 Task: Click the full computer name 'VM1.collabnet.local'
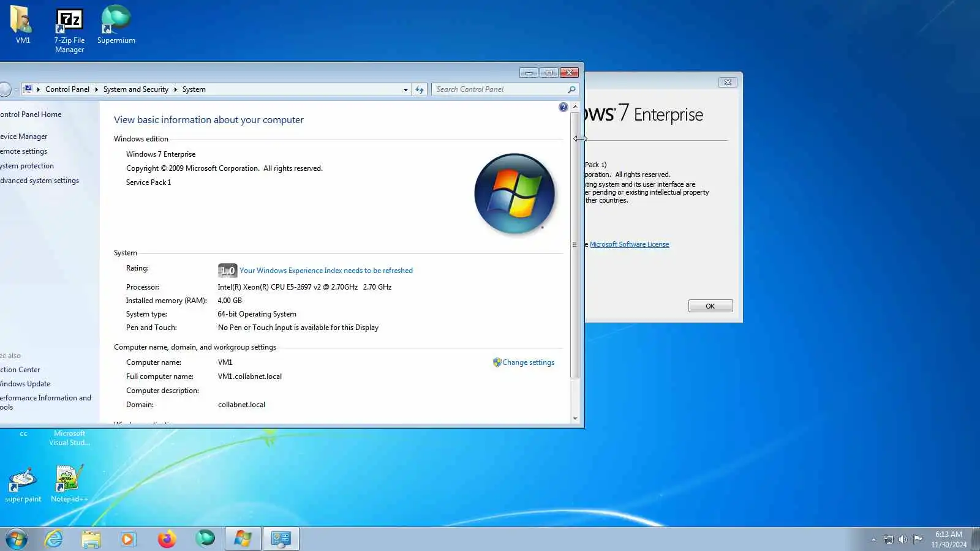pos(250,377)
